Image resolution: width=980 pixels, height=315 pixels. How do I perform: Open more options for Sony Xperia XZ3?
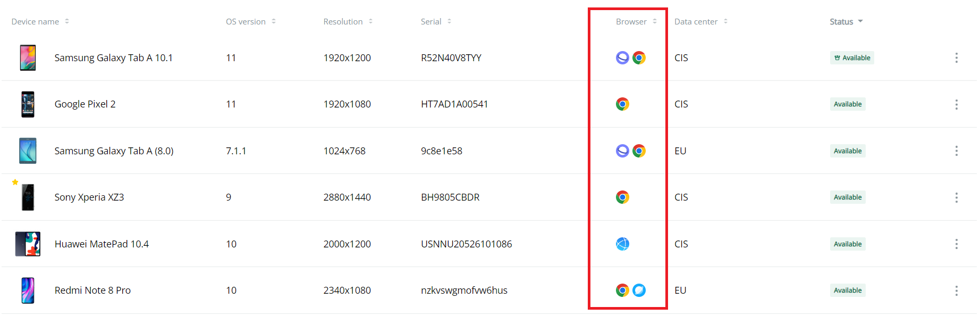pos(956,197)
